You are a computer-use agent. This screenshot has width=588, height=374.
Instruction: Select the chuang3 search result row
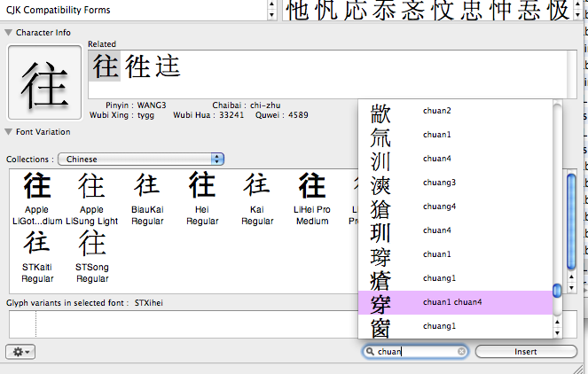coord(454,183)
